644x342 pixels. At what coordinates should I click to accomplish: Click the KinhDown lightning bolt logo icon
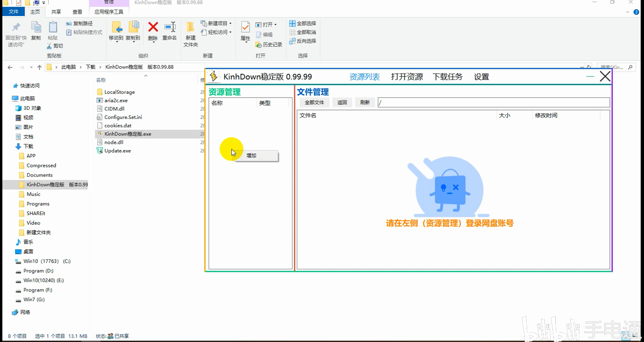tap(214, 76)
